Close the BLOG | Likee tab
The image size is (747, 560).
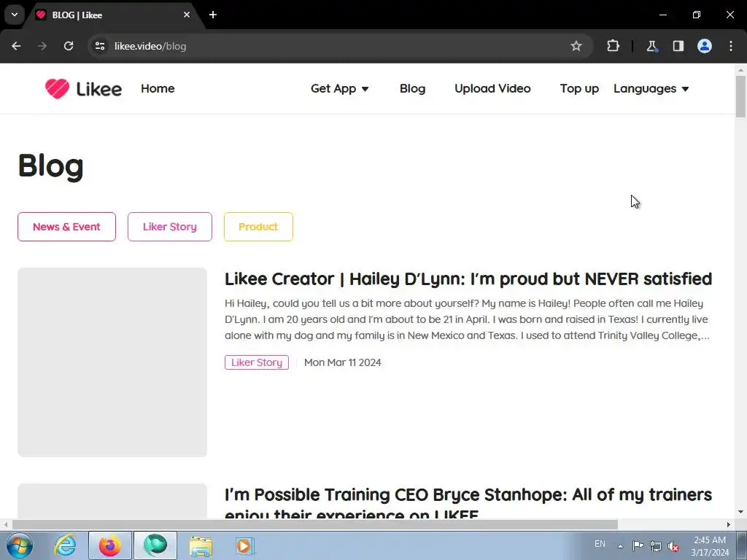[x=187, y=15]
